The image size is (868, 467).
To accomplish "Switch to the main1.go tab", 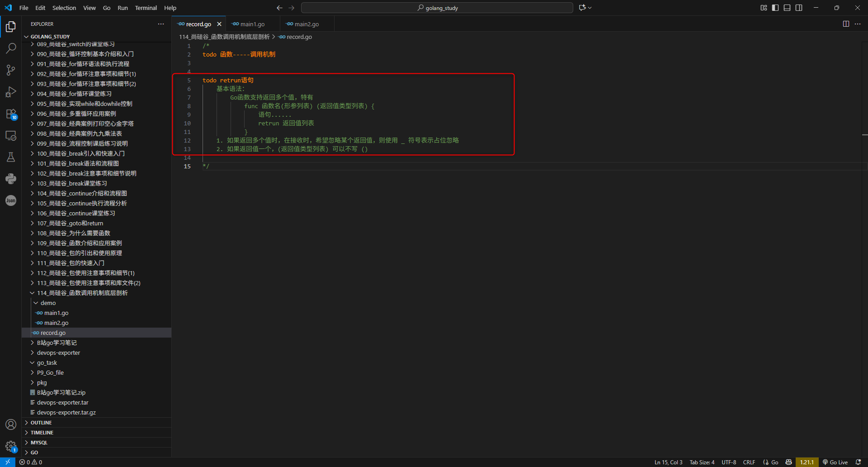I will pyautogui.click(x=253, y=24).
